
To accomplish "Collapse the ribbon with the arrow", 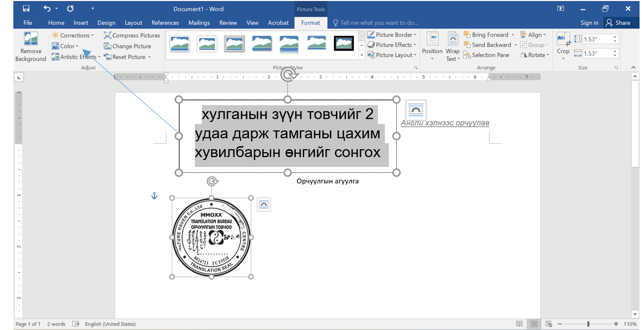I will [x=634, y=68].
